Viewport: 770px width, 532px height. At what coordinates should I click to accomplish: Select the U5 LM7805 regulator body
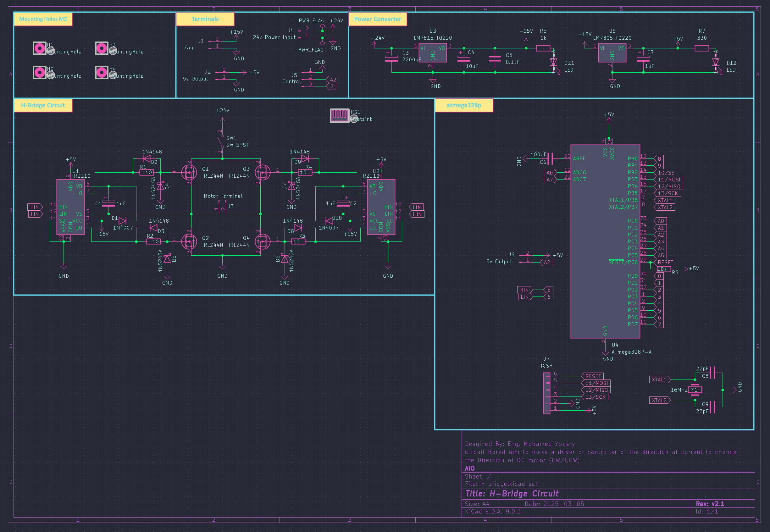pyautogui.click(x=612, y=53)
